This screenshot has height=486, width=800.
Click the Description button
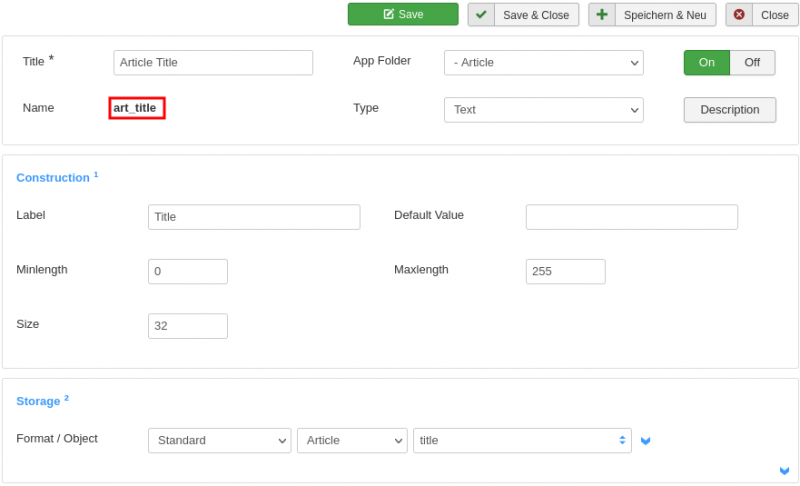[x=730, y=110]
